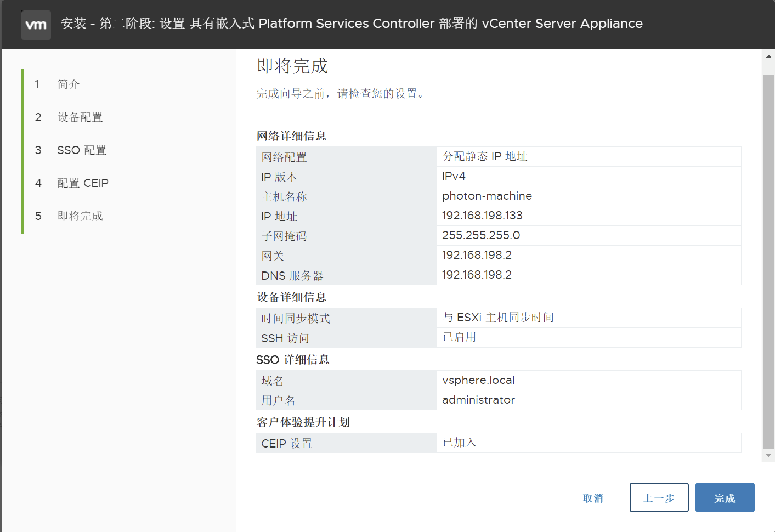Select the SSH 访问 value 已启用
Screen dimensions: 775x532
459,337
